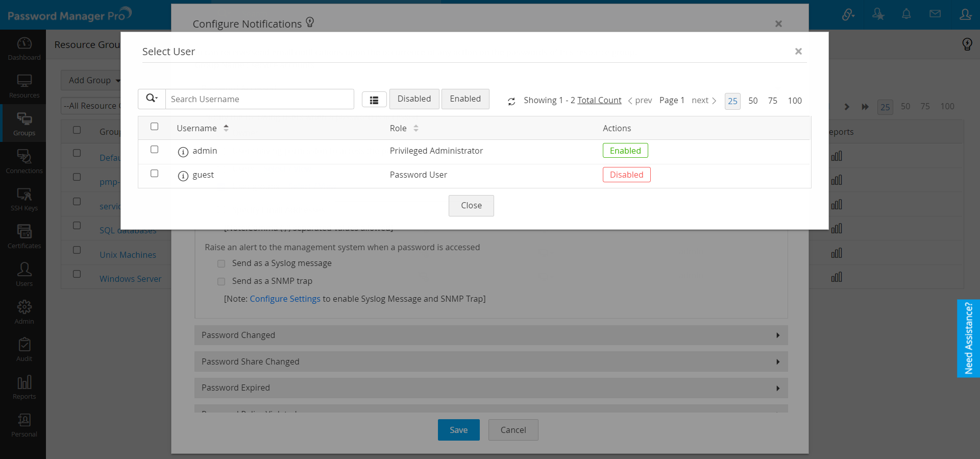Jump to last page in Resource Groups
Image resolution: width=980 pixels, height=459 pixels.
[x=865, y=107]
